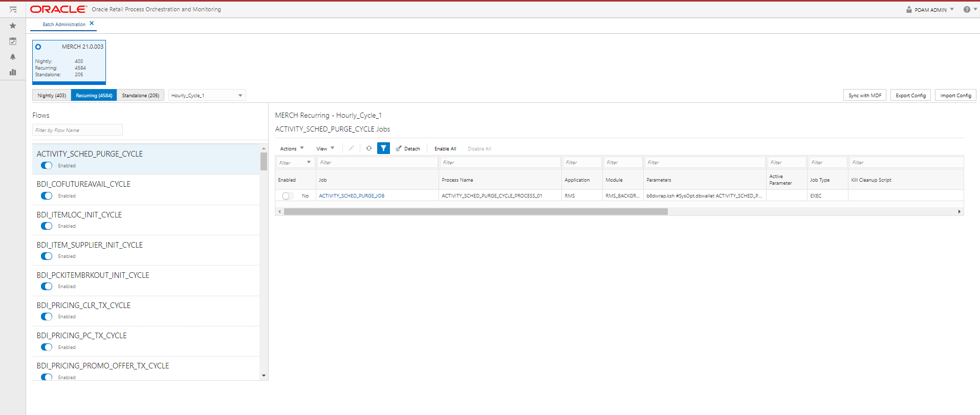Image resolution: width=980 pixels, height=415 pixels.
Task: Click Sync with MDF button
Action: click(x=865, y=95)
